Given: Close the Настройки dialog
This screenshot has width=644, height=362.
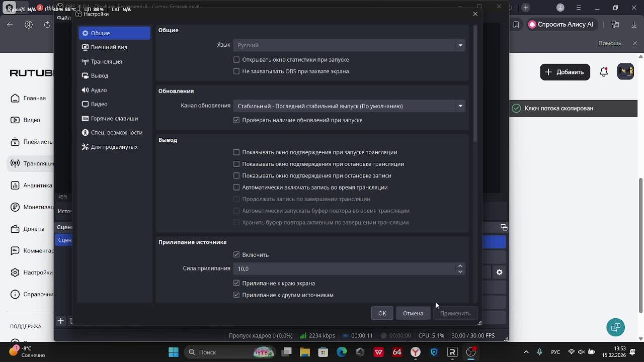Looking at the screenshot, I should [x=475, y=14].
